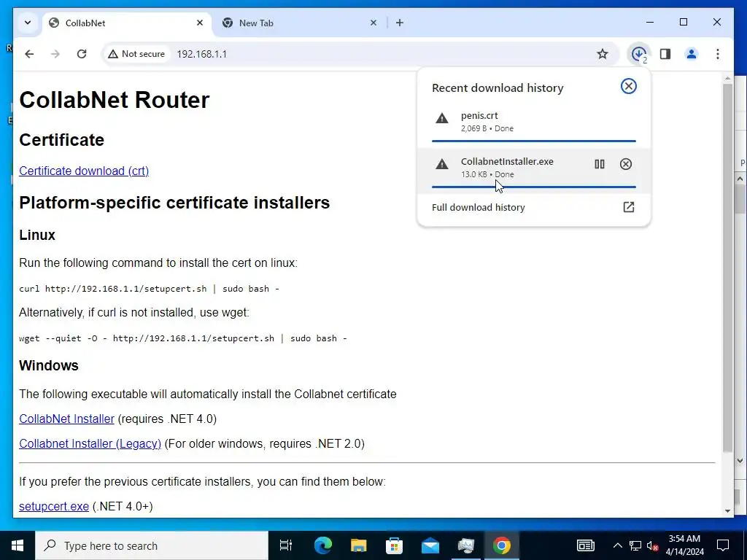This screenshot has height=560, width=747.
Task: Open the Mail app from the taskbar
Action: (x=430, y=545)
